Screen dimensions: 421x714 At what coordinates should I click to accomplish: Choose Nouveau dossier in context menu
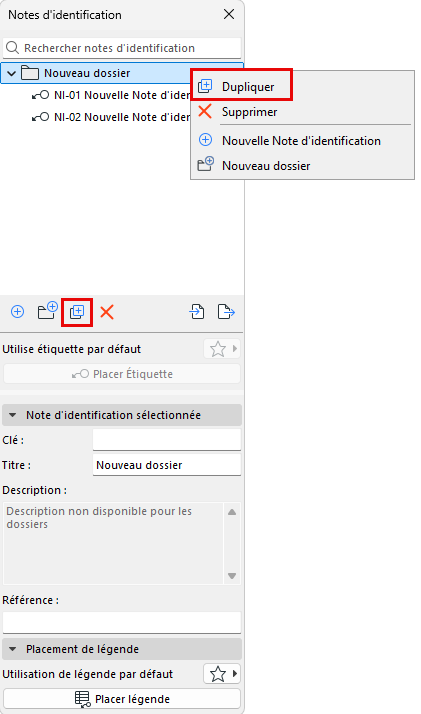pos(302,165)
